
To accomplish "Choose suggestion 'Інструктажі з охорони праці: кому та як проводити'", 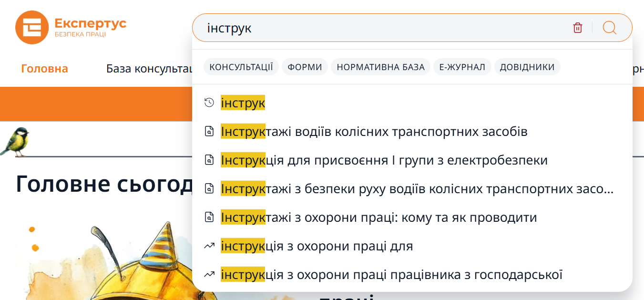I will 378,217.
